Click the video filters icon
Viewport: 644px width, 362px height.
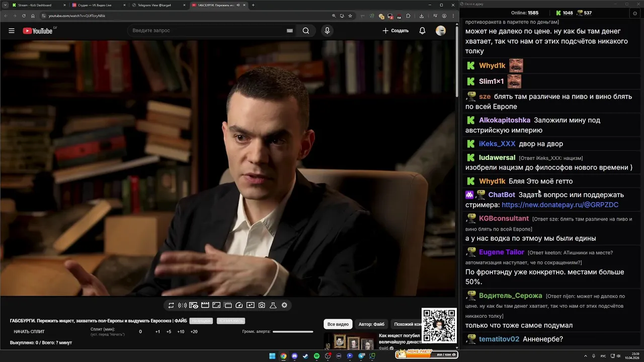point(251,305)
